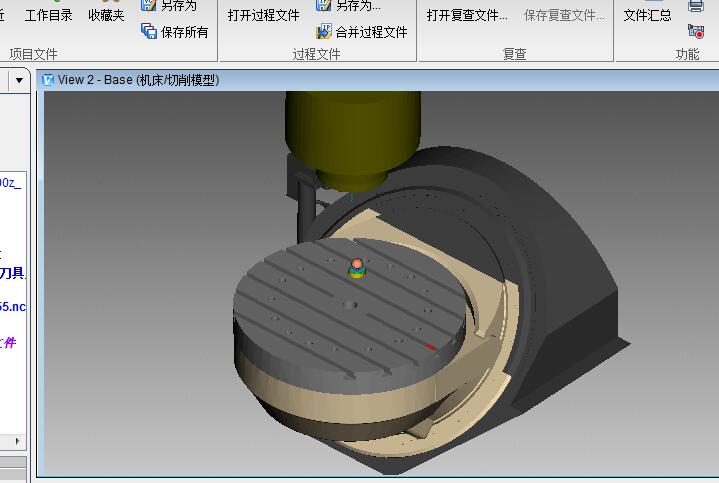Click 保存复查文件... button

point(564,15)
